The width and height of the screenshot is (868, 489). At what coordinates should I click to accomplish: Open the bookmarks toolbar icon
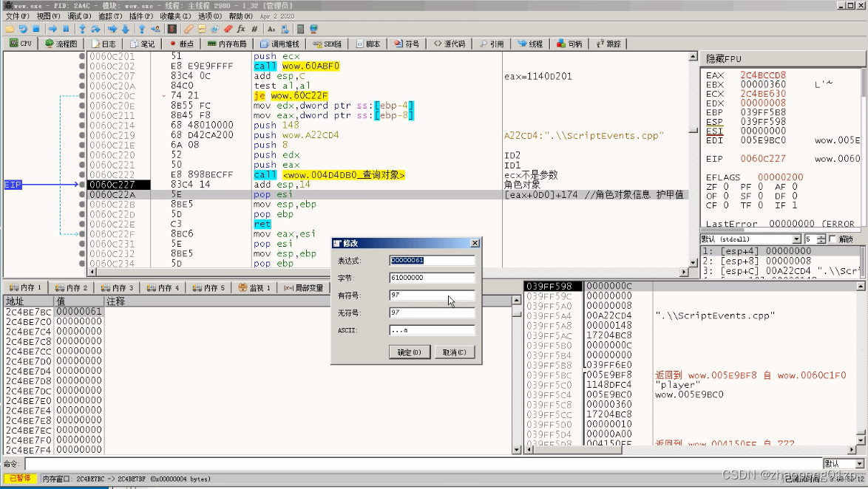[x=228, y=29]
